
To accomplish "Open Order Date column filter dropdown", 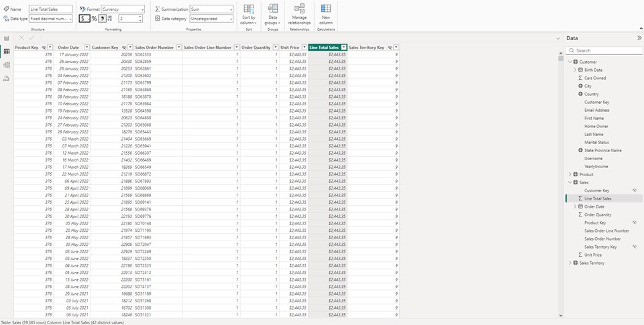I will coord(85,48).
